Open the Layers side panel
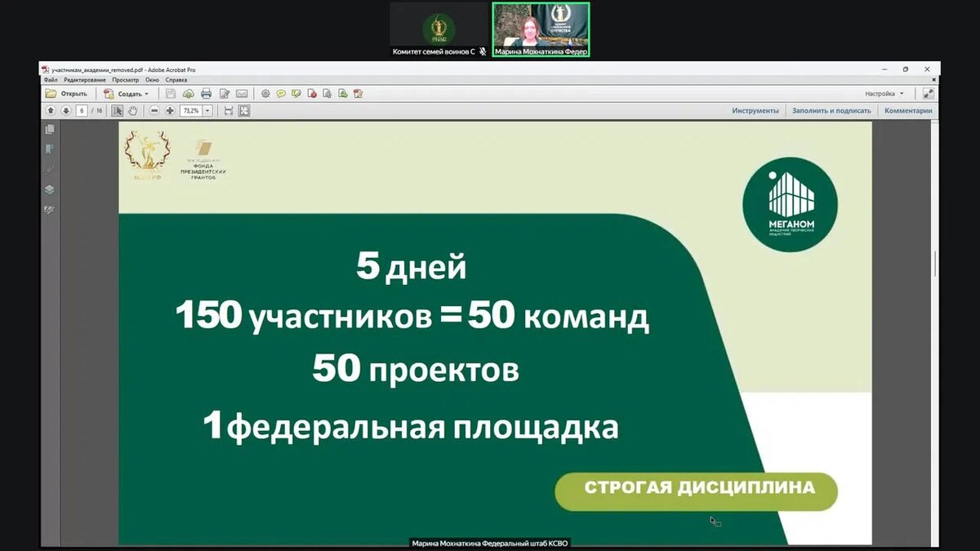 50,189
